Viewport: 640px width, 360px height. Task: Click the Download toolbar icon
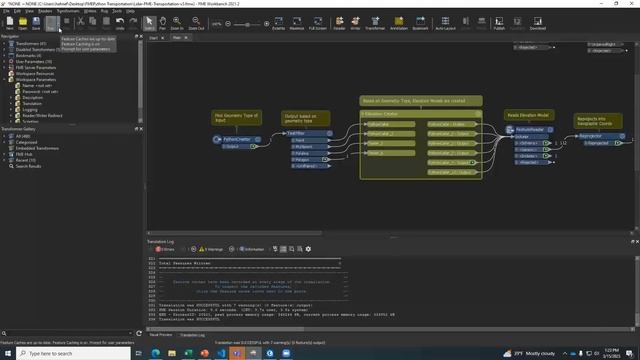pos(538,23)
